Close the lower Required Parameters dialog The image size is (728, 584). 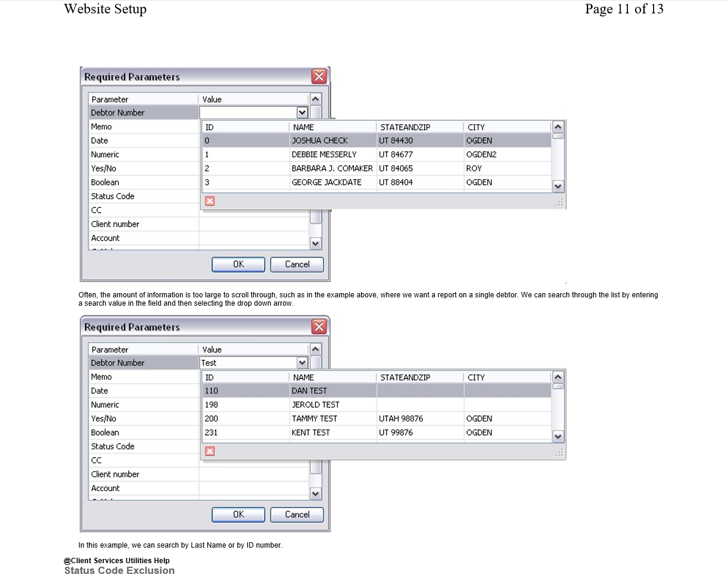point(319,327)
